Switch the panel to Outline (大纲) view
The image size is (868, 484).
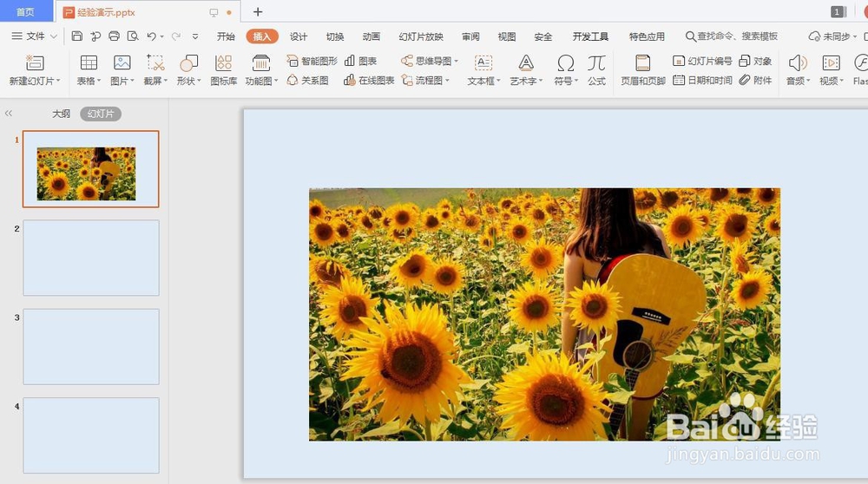[x=61, y=114]
